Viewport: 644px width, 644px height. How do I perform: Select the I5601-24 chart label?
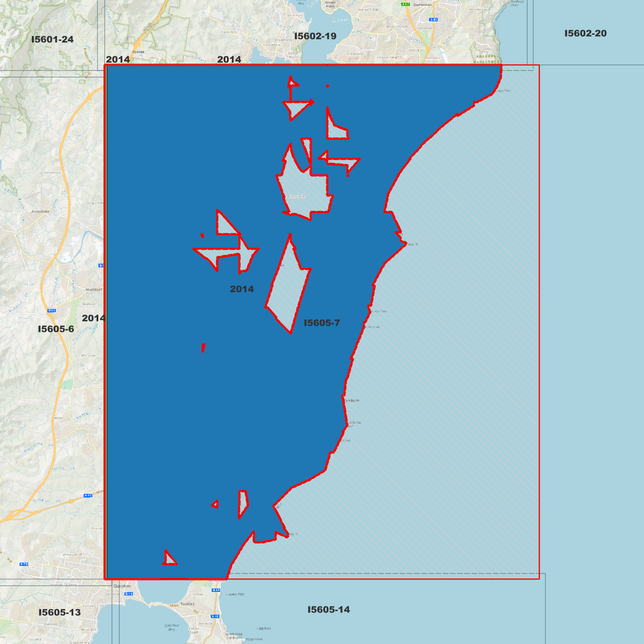[52, 39]
